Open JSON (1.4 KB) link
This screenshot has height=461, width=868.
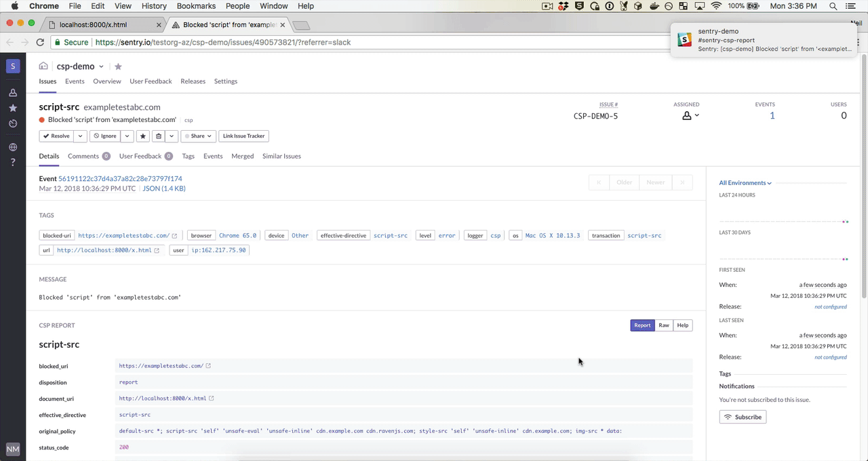[x=164, y=188]
